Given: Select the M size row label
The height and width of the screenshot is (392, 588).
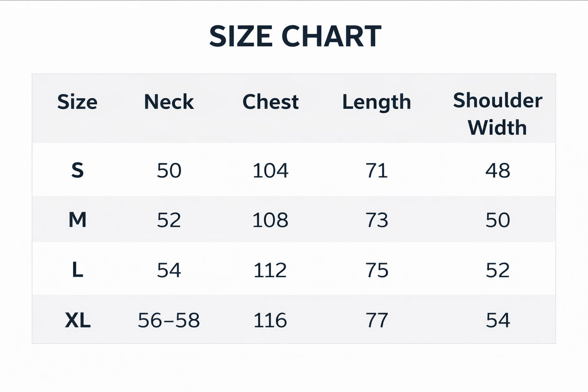Looking at the screenshot, I should (77, 220).
